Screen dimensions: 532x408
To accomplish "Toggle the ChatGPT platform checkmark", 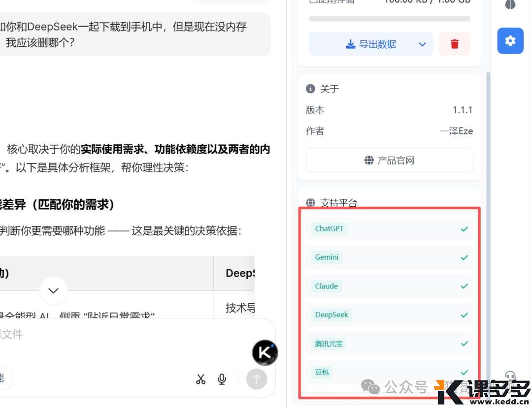I will point(464,229).
